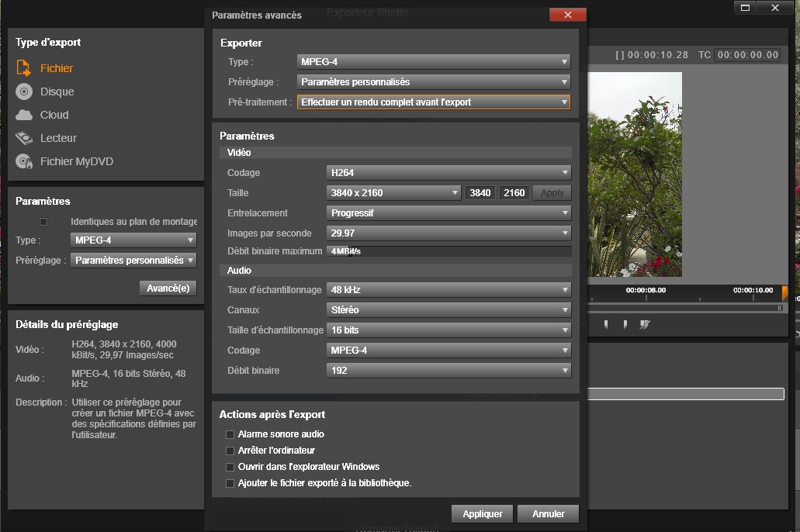Click the preview timeline scrubber bar

pyautogui.click(x=684, y=308)
